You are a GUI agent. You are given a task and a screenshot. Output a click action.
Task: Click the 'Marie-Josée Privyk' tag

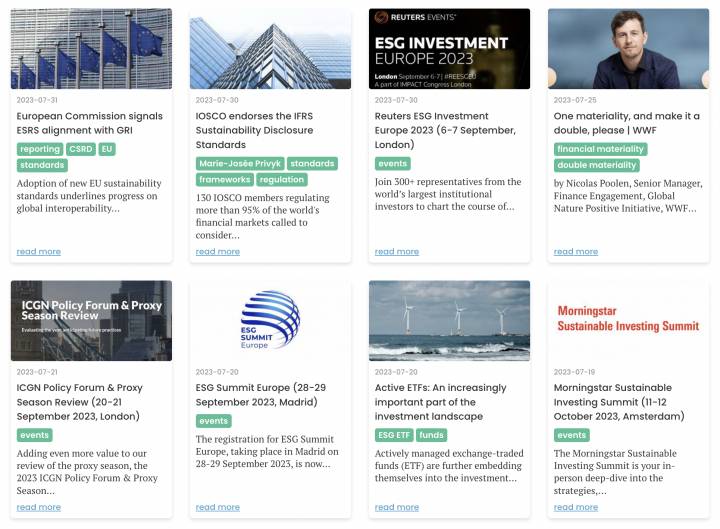(240, 164)
